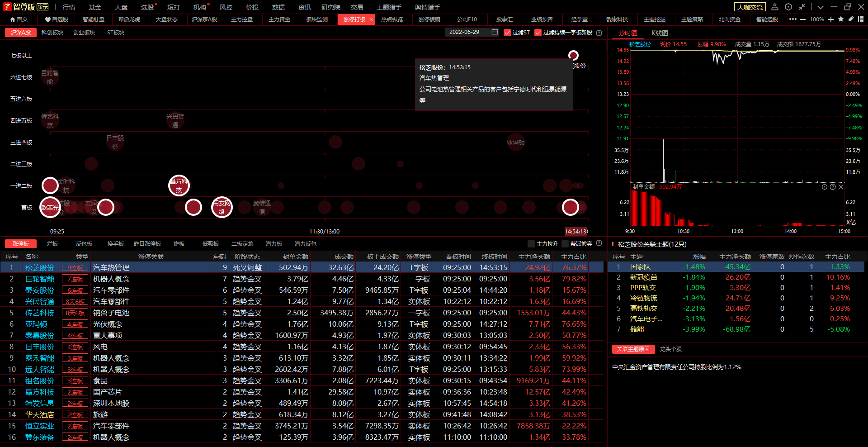
Task: Switch to 北向资金 tab
Action: tap(730, 19)
